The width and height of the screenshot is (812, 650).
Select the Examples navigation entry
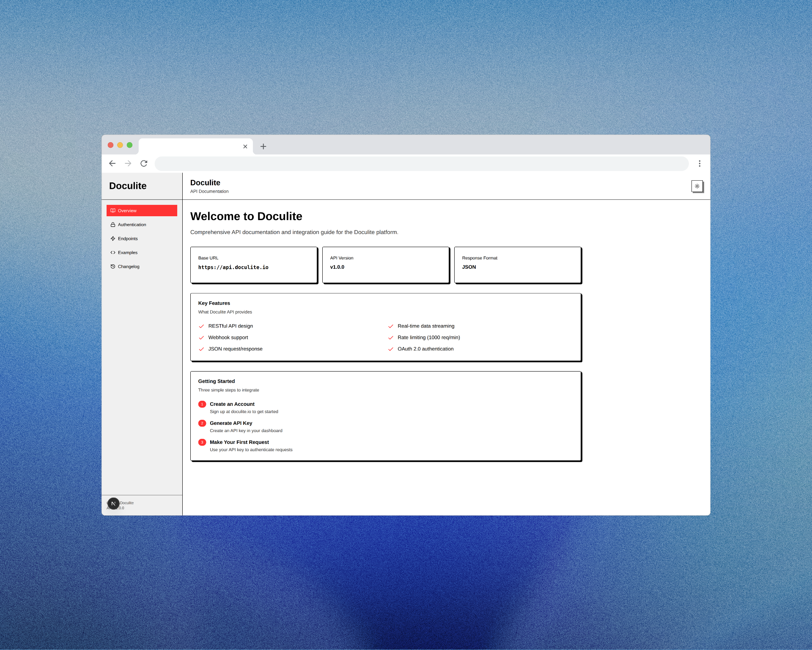[x=128, y=252]
